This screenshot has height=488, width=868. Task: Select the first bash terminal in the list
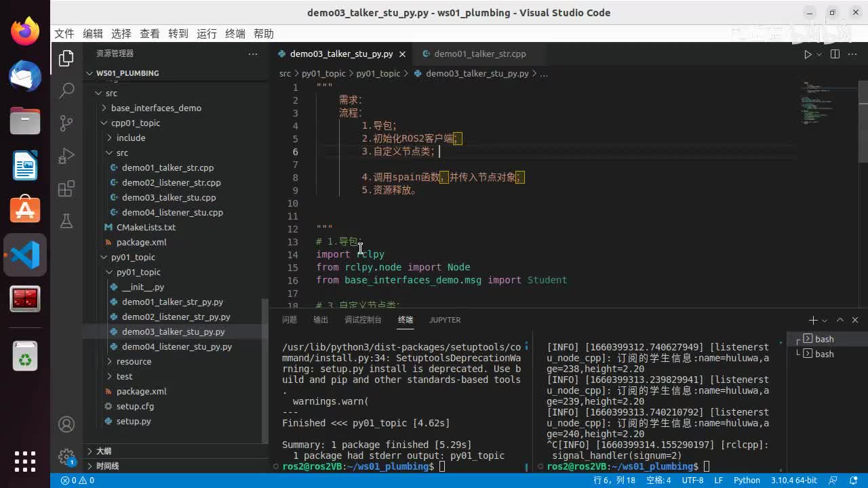tap(825, 340)
